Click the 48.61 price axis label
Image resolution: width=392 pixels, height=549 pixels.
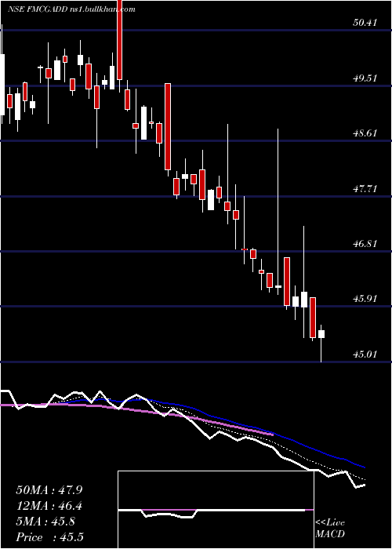pos(365,133)
